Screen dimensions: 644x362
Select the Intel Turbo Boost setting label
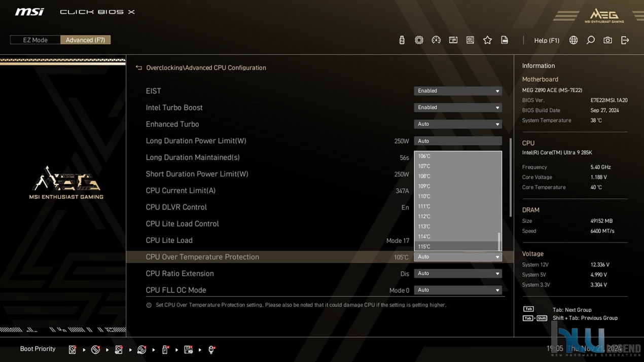point(174,107)
